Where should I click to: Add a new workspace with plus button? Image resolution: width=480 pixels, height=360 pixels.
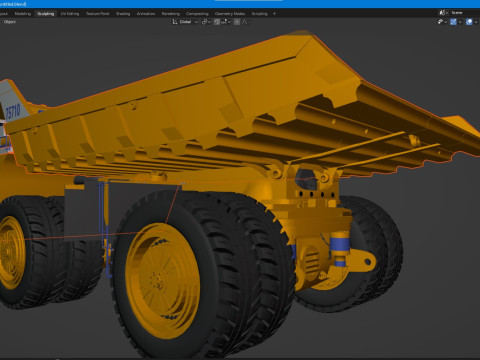click(274, 14)
